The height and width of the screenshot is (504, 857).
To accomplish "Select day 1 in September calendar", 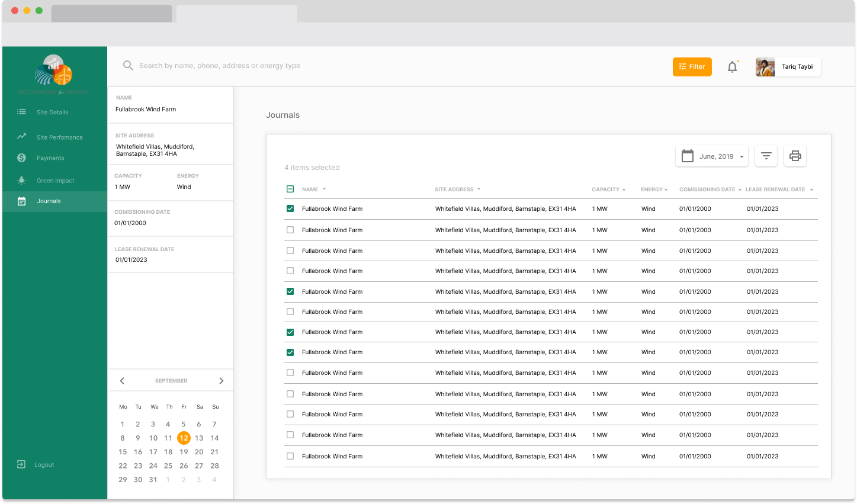I will tap(123, 424).
